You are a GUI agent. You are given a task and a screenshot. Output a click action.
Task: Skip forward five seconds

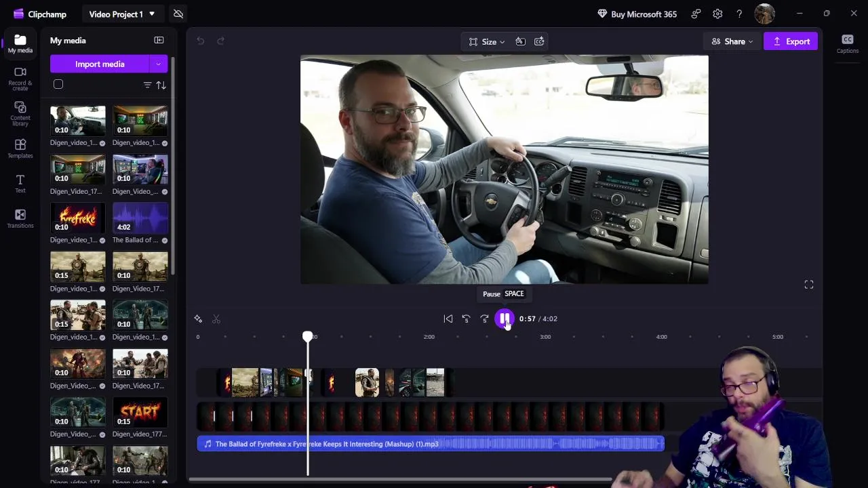click(484, 319)
